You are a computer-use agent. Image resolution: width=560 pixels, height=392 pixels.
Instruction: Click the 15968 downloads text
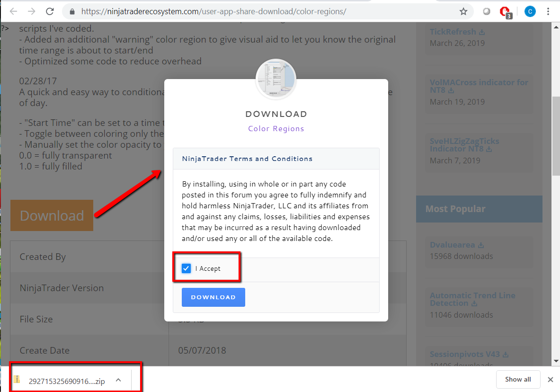click(x=461, y=256)
